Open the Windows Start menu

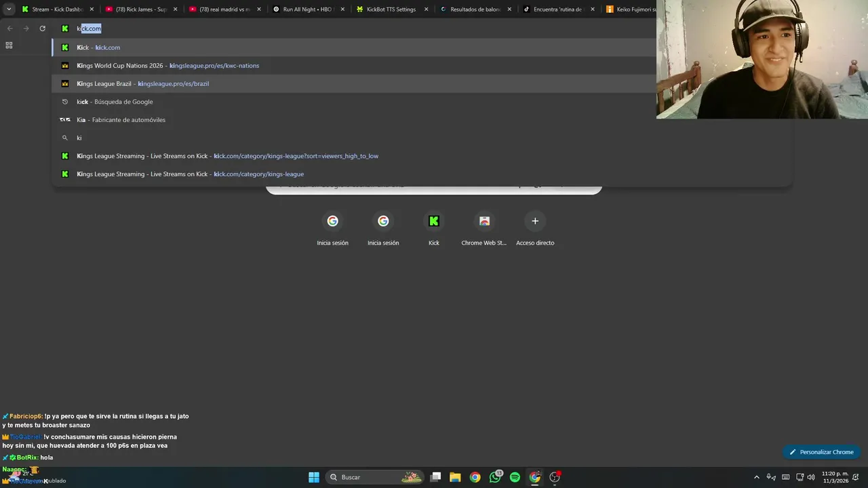coord(314,477)
